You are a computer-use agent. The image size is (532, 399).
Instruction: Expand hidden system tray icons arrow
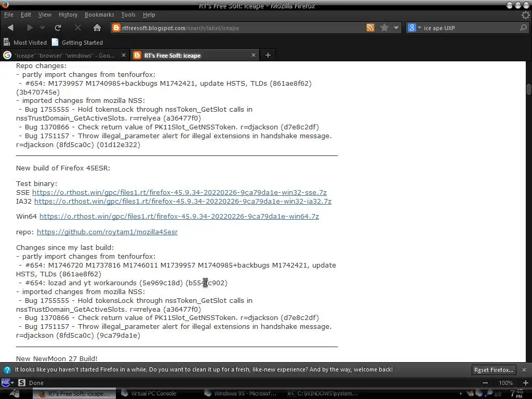[460, 394]
